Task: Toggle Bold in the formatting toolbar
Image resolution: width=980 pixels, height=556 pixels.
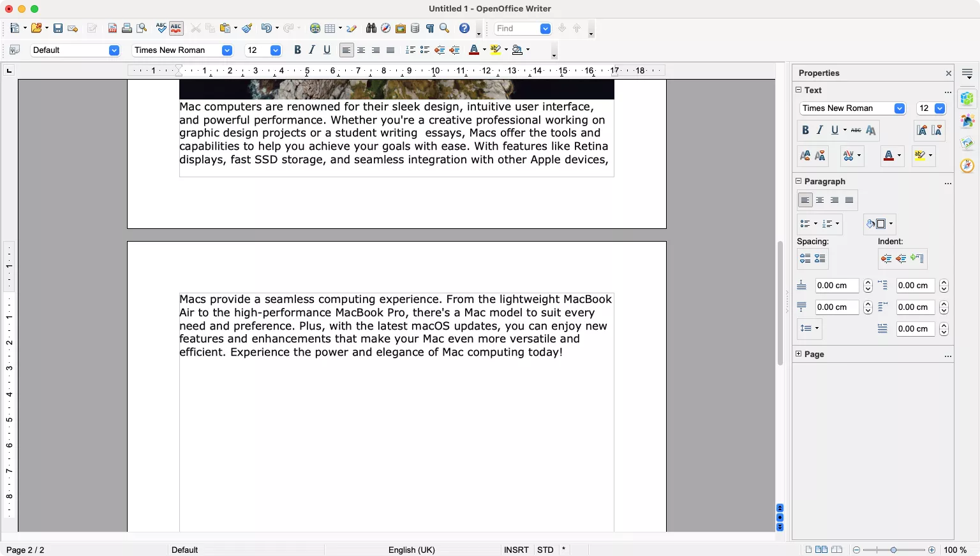Action: [x=297, y=50]
